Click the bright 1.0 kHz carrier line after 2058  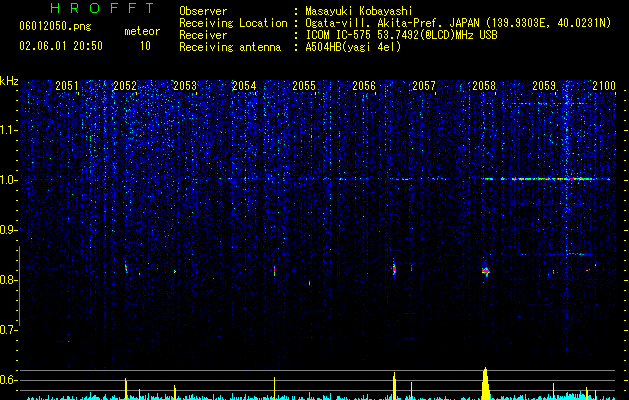click(x=548, y=179)
